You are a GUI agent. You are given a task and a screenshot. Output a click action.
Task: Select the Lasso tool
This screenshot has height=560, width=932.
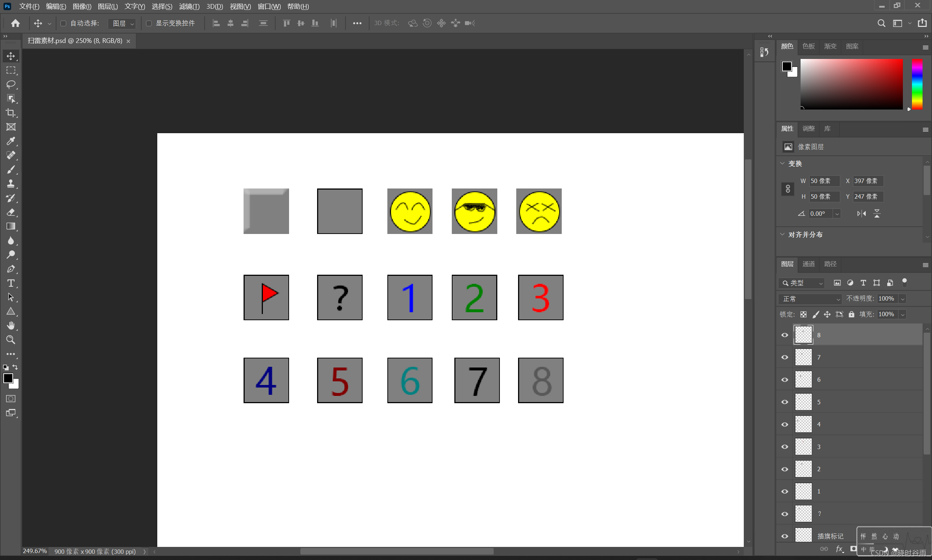[x=11, y=84]
